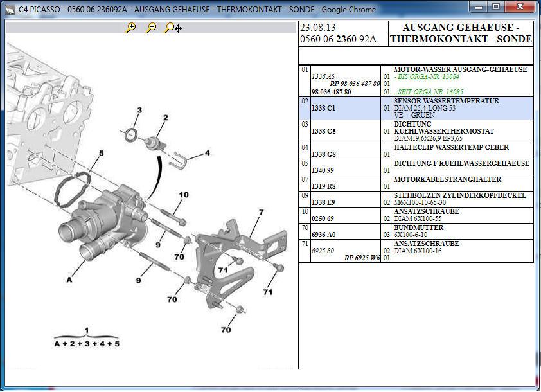Select part number 1338 E9
The image size is (541, 392).
point(323,202)
